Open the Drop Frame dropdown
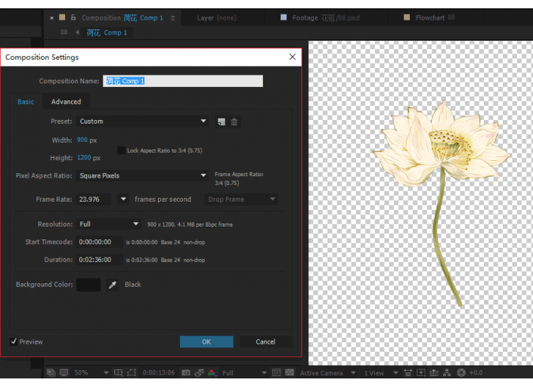 (x=241, y=199)
